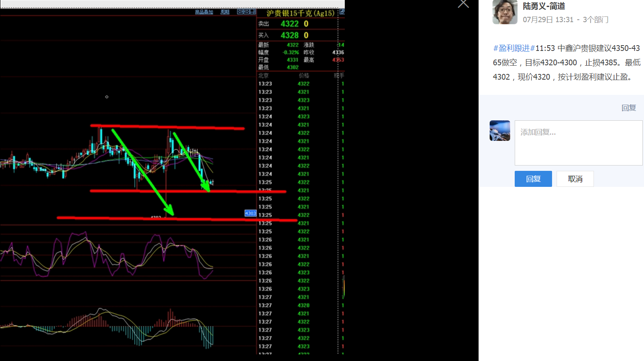Viewport: 644px width, 361px height.
Task: Open 陆勇义-简道's profile avatar
Action: coord(505,12)
